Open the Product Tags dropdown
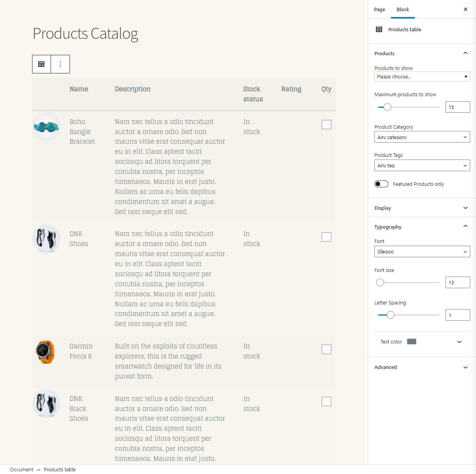The image size is (476, 474). (x=422, y=165)
